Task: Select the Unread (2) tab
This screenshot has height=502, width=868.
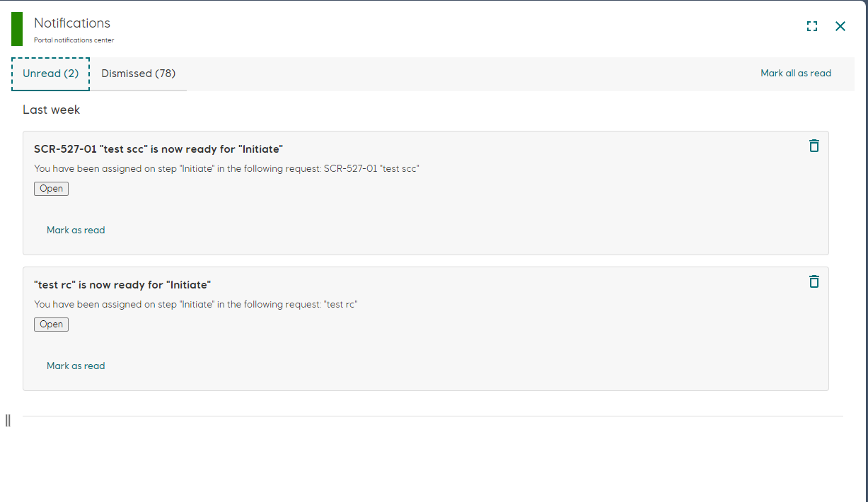Action: click(x=50, y=73)
